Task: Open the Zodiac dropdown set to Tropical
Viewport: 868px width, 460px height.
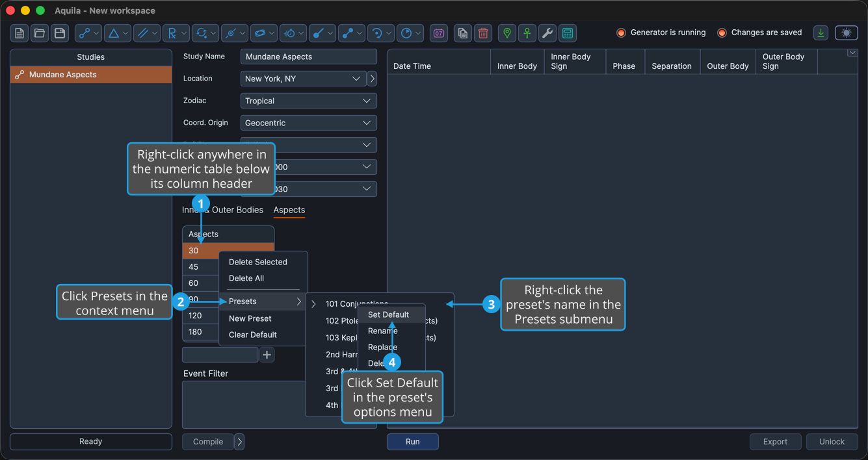Action: pos(309,101)
